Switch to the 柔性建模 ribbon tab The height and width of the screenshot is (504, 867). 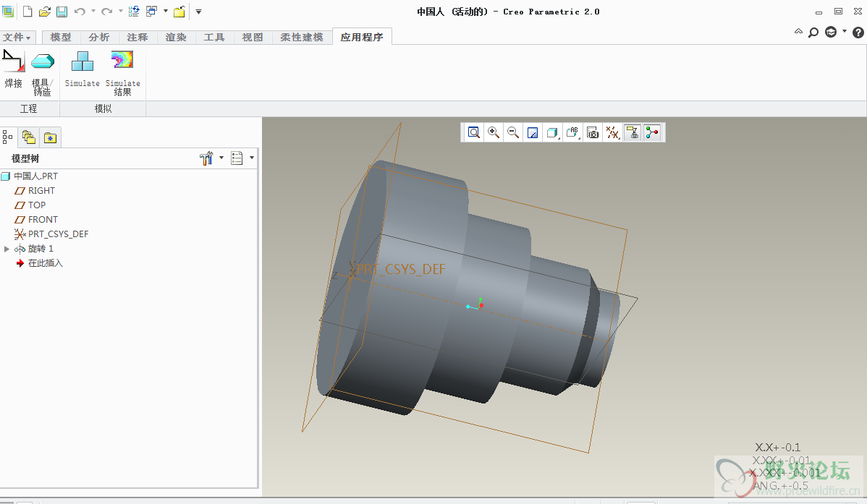pyautogui.click(x=302, y=37)
